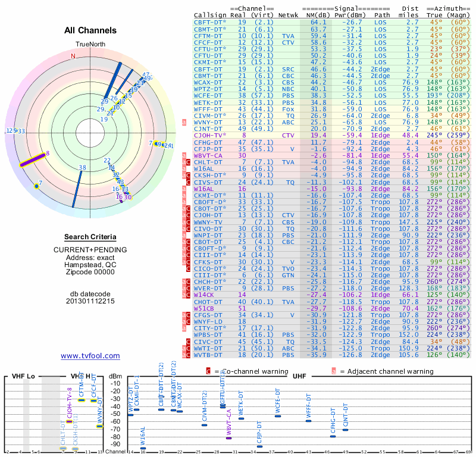Screen dimensions: 476x457
Task: Click the 'UHF' spectrum chart title
Action: pyautogui.click(x=299, y=376)
